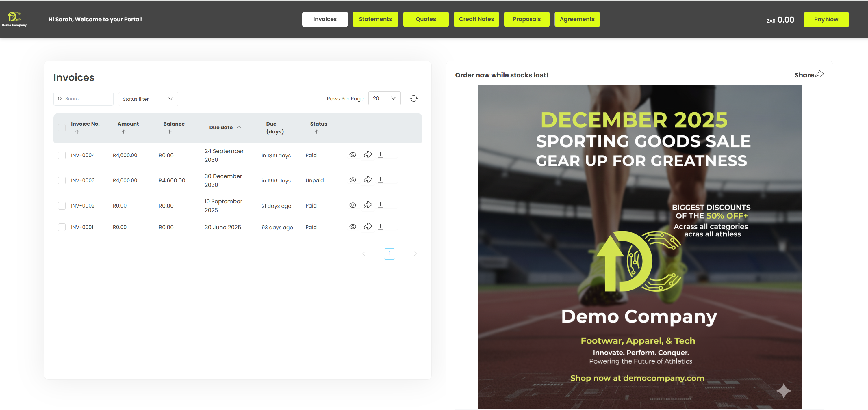The height and width of the screenshot is (410, 868).
Task: Toggle the select-all header checkbox
Action: pyautogui.click(x=62, y=128)
